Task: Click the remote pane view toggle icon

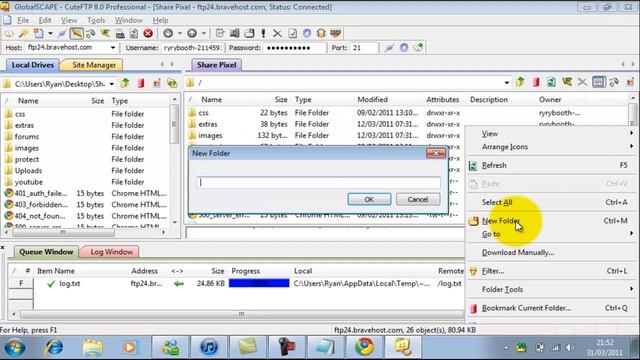Action: click(x=598, y=82)
